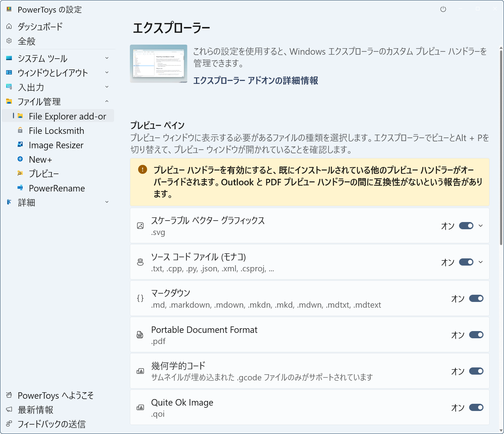Disable the Quite Ok Image preview toggle
Screen dimensions: 504x434
[x=476, y=407]
